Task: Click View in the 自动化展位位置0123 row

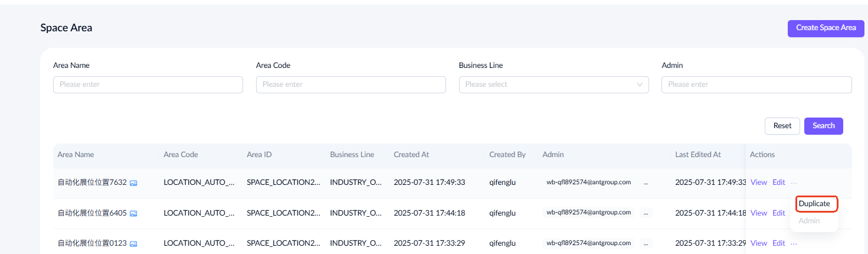Action: coord(758,243)
